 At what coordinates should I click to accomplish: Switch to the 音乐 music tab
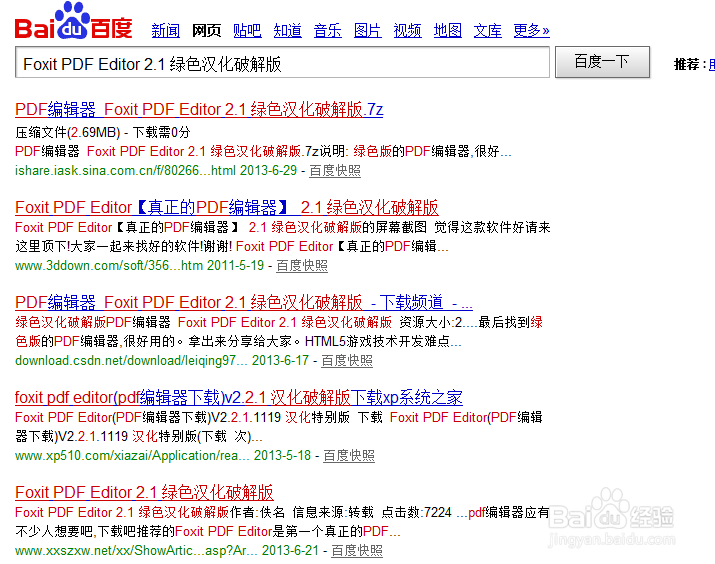click(x=327, y=31)
